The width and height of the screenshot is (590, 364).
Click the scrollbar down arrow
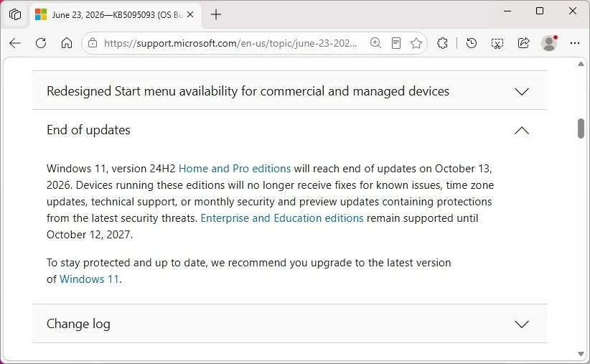click(x=581, y=354)
